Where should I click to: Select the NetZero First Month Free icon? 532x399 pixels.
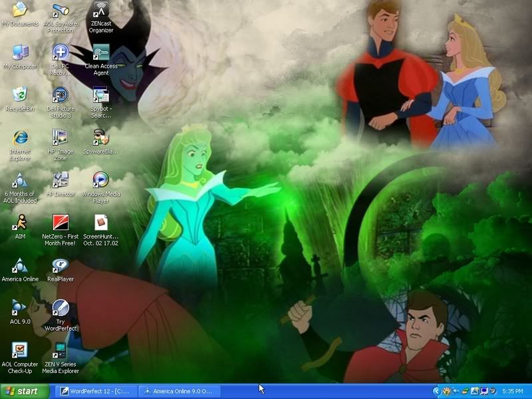tap(61, 223)
